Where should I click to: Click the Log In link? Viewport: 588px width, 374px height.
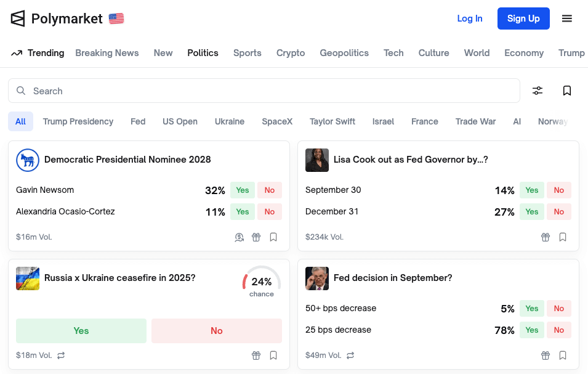(x=470, y=18)
